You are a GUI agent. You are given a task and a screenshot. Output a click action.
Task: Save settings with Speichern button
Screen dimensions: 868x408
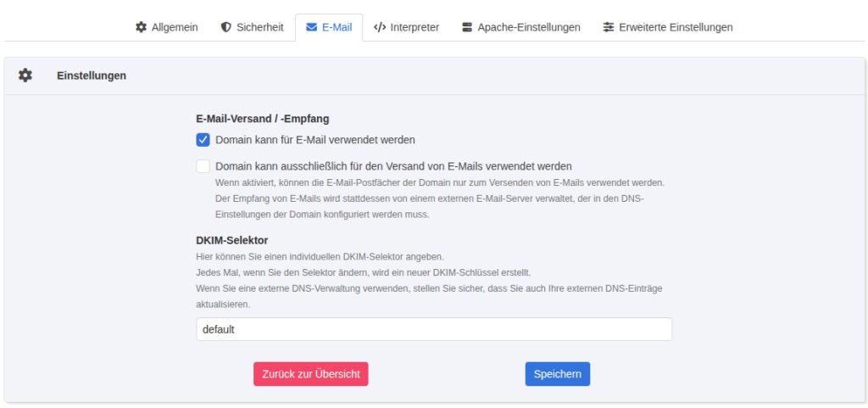pyautogui.click(x=558, y=374)
